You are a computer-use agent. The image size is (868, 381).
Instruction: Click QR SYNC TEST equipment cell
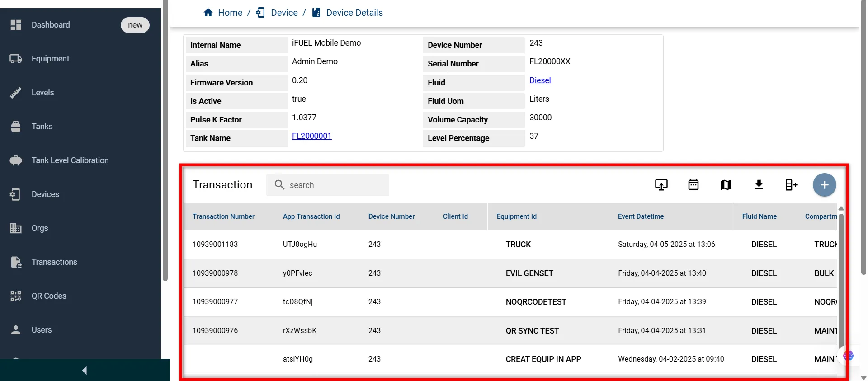coord(532,331)
